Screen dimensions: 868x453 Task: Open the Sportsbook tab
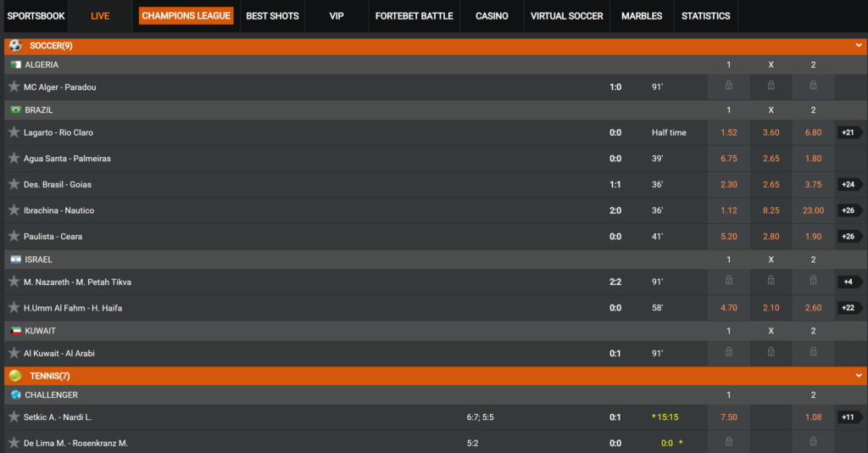click(x=36, y=16)
